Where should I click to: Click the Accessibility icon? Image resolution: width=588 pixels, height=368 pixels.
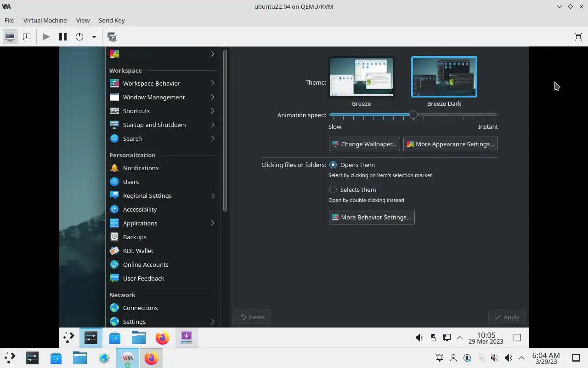[x=114, y=209]
